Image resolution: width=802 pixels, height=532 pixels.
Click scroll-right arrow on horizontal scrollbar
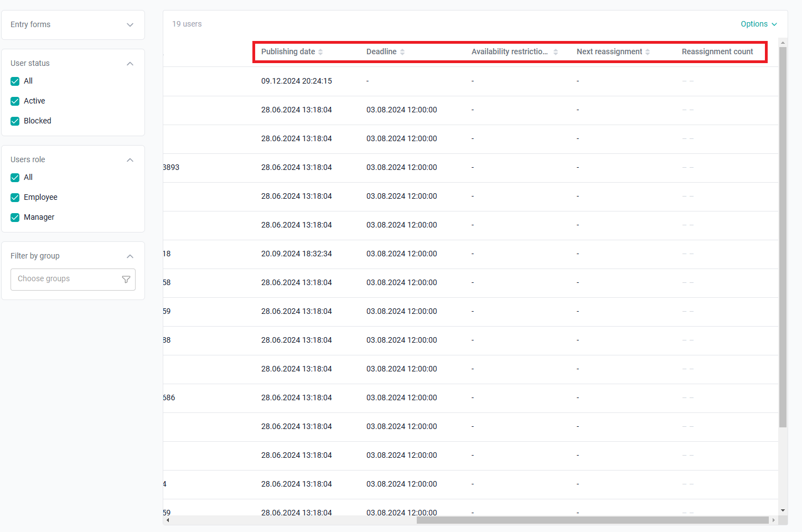[773, 520]
